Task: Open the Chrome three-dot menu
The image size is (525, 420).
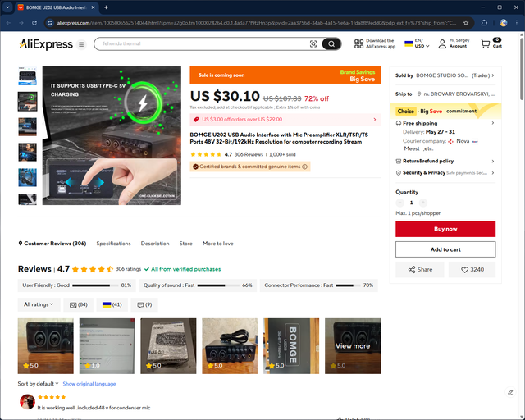Action: tap(516, 23)
